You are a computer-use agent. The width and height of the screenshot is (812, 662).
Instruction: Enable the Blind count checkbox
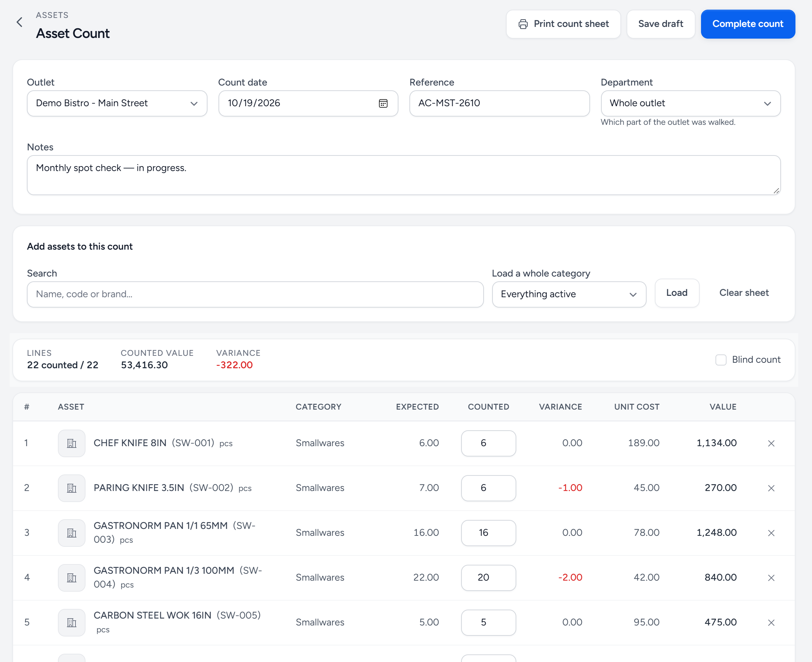pos(721,360)
